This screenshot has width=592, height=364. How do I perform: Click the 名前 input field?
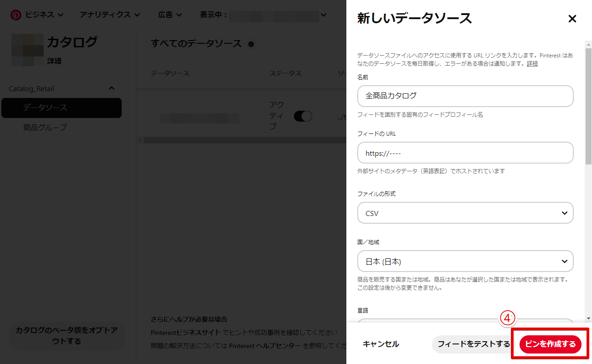(465, 96)
